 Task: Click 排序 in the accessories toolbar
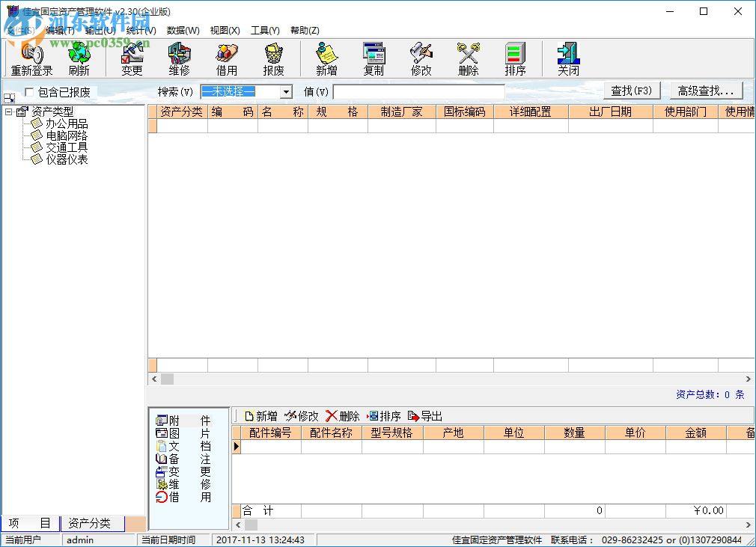point(384,416)
